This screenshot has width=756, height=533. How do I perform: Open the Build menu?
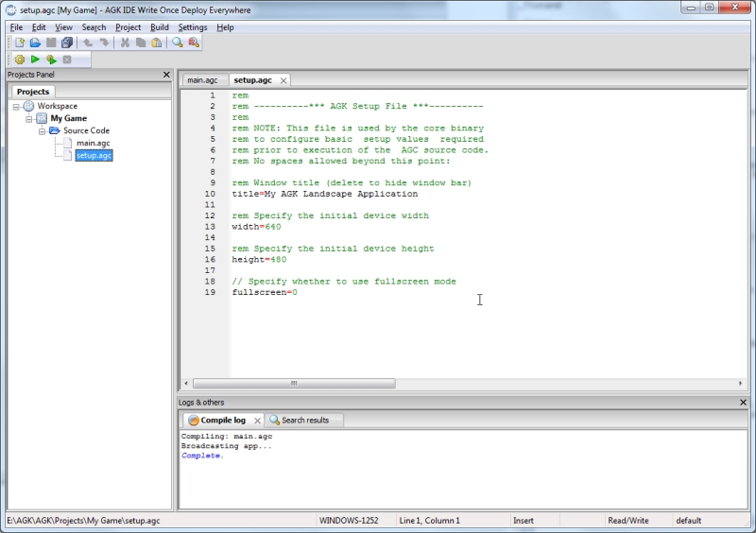160,27
